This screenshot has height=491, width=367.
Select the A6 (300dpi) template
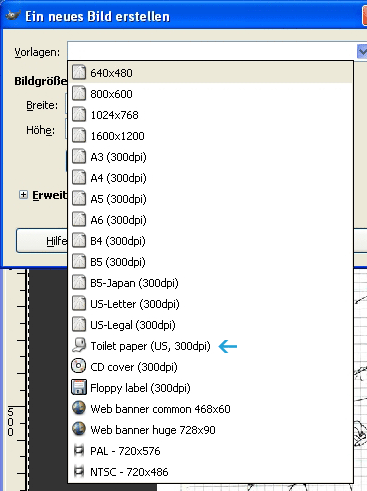[211, 220]
